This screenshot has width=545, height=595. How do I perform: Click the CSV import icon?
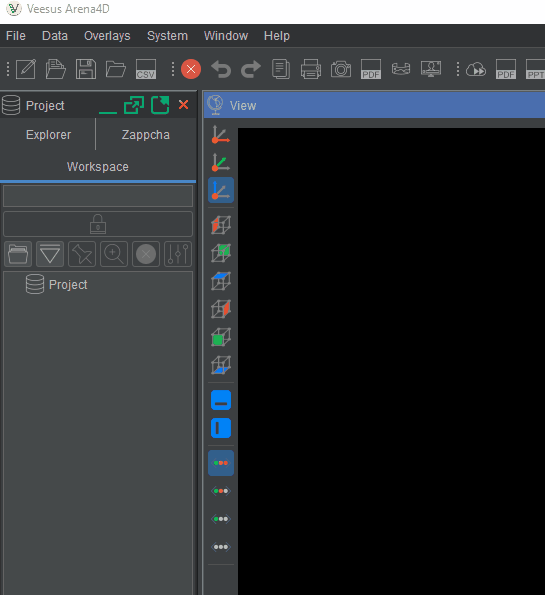146,69
